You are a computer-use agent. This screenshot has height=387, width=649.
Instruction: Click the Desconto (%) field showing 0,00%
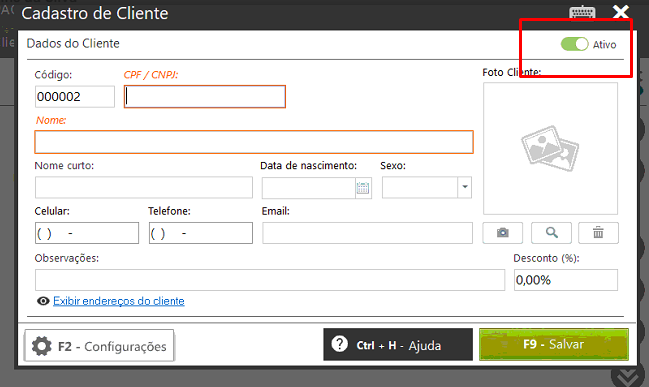[x=566, y=280]
